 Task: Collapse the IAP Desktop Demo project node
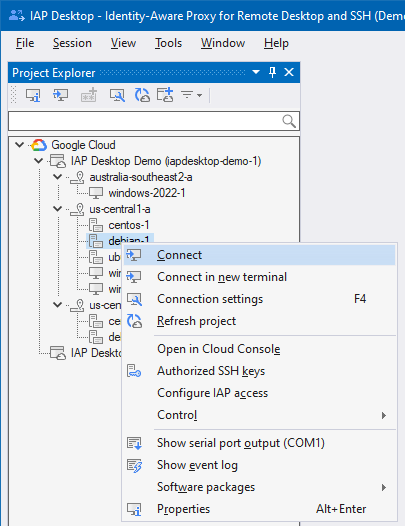[39, 161]
